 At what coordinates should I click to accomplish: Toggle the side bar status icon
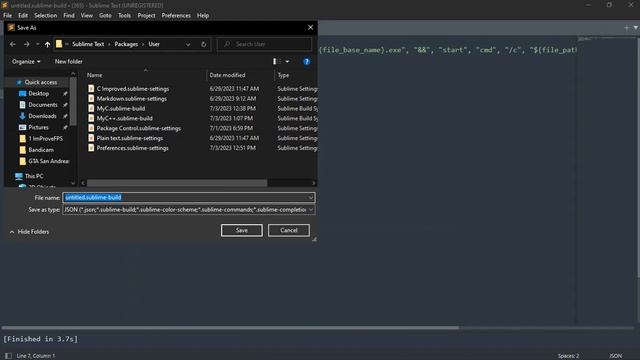[8, 356]
